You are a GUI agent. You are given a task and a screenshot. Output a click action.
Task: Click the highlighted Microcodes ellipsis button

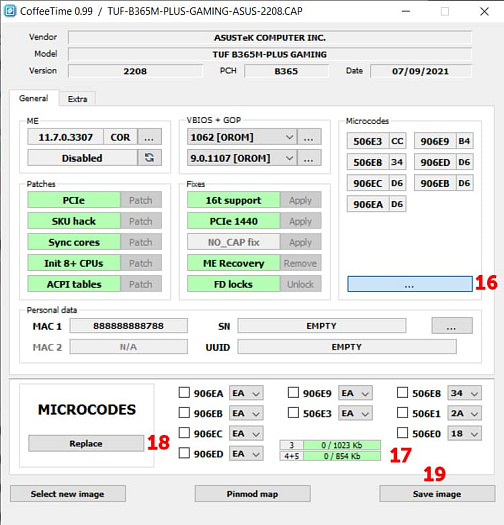[x=410, y=284]
